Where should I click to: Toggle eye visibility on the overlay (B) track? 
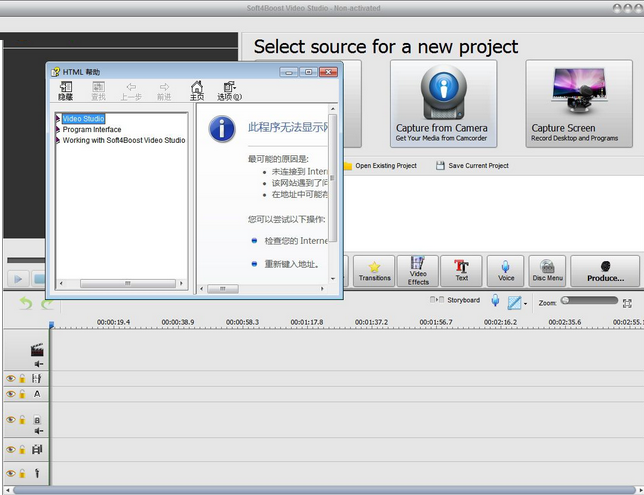coord(11,419)
